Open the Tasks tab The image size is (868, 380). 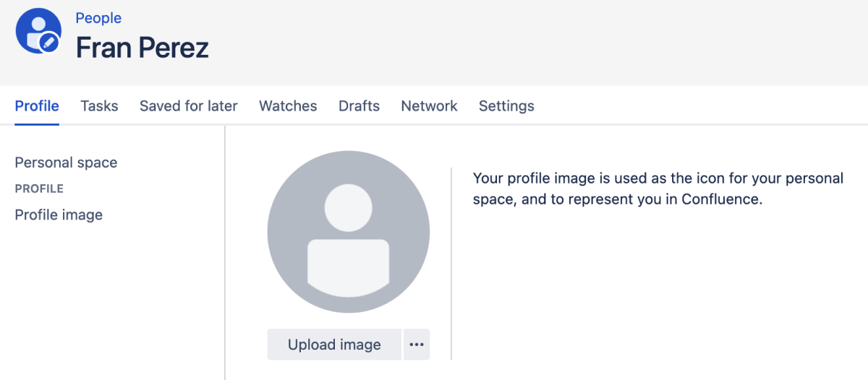[x=99, y=106]
